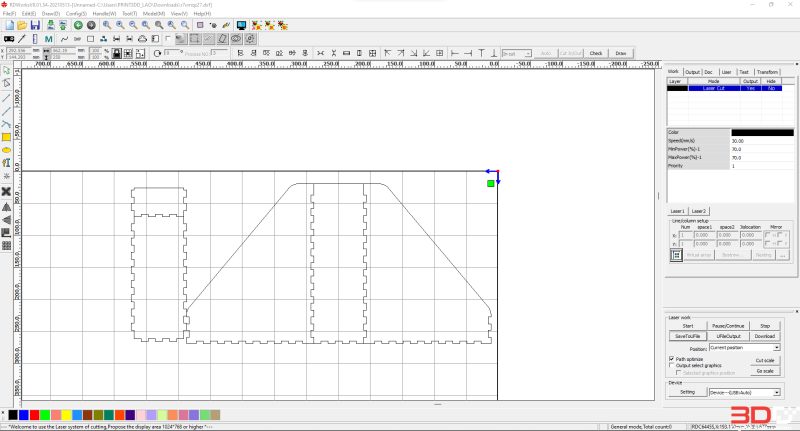Viewport: 800px width, 431px height.
Task: Select the Laser Cut mode cell
Action: click(x=714, y=88)
